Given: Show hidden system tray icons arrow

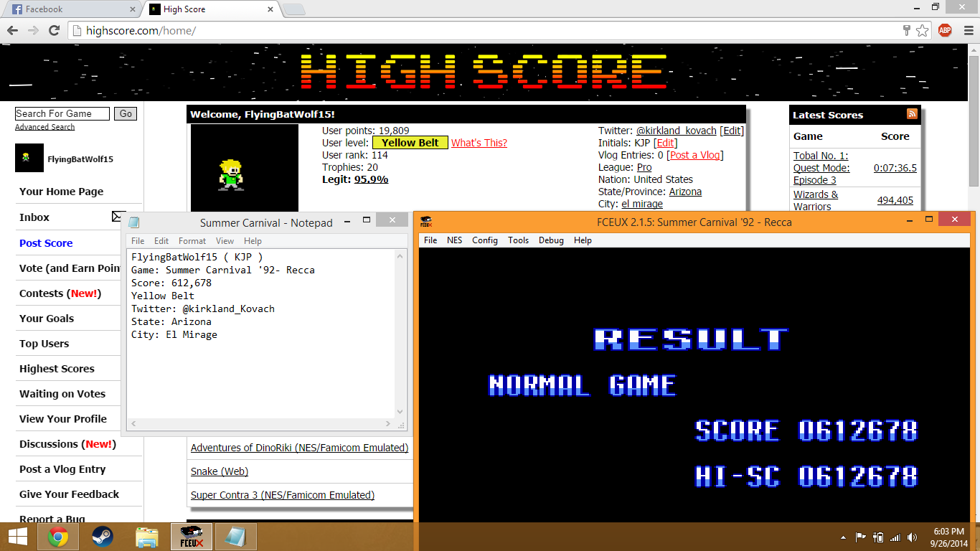Looking at the screenshot, I should pos(843,537).
